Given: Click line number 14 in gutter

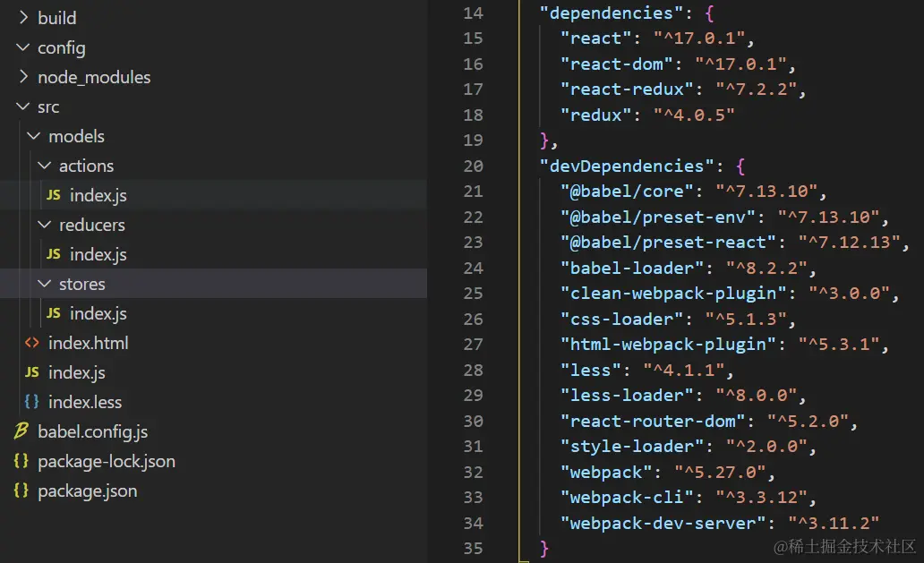Looking at the screenshot, I should click(474, 13).
